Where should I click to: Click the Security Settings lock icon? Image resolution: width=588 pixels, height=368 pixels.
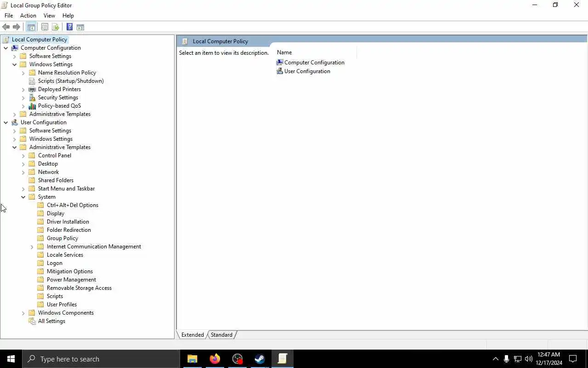[x=32, y=98]
